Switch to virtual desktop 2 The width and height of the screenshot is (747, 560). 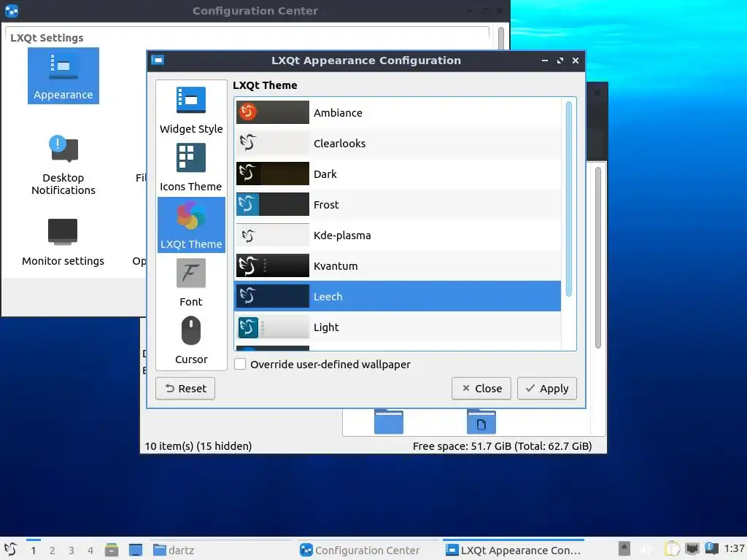pos(53,551)
